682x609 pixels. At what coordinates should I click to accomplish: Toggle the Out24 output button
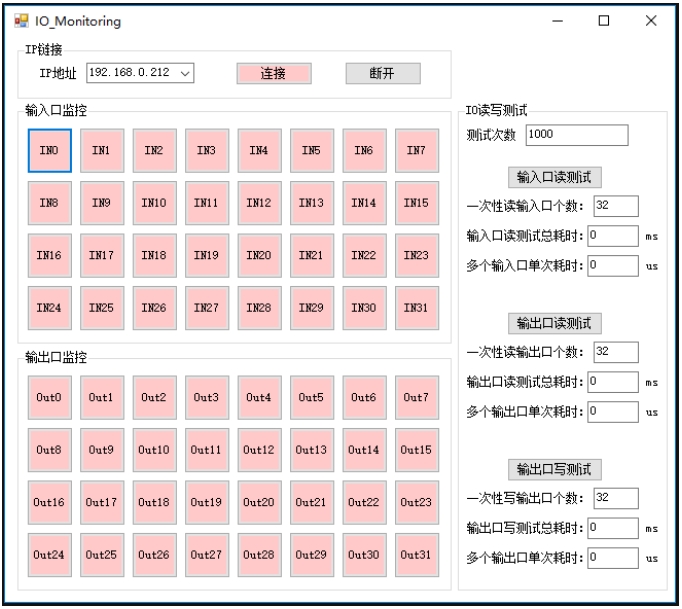(x=50, y=555)
